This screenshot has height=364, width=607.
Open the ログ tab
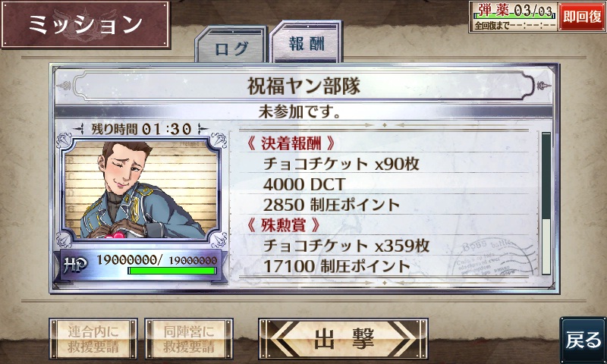(231, 45)
